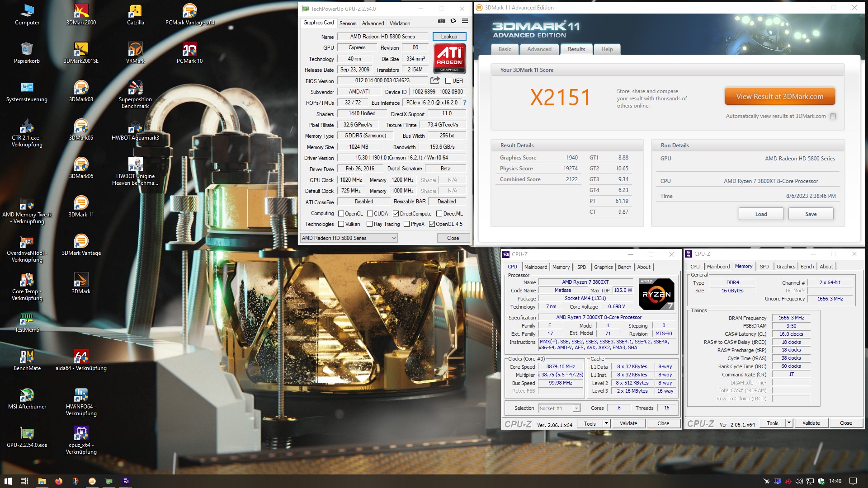Open GPU-Z hamburger menu icon

[465, 21]
